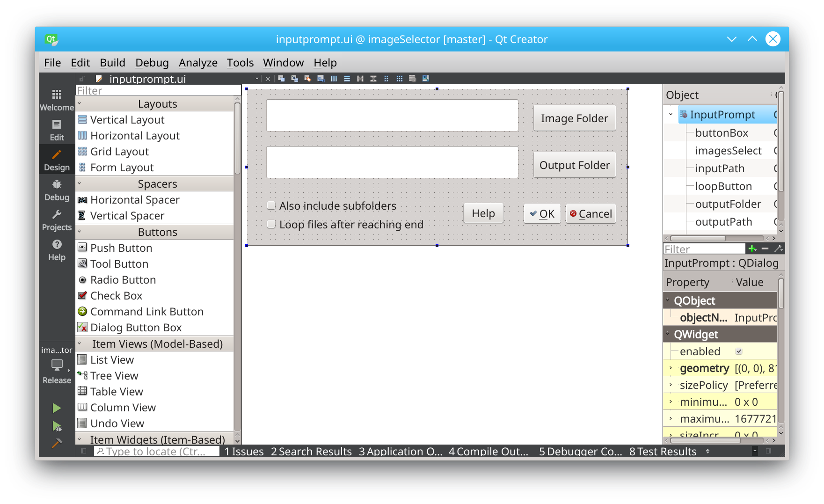
Task: Click the Start Debugging run icon
Action: tap(57, 426)
